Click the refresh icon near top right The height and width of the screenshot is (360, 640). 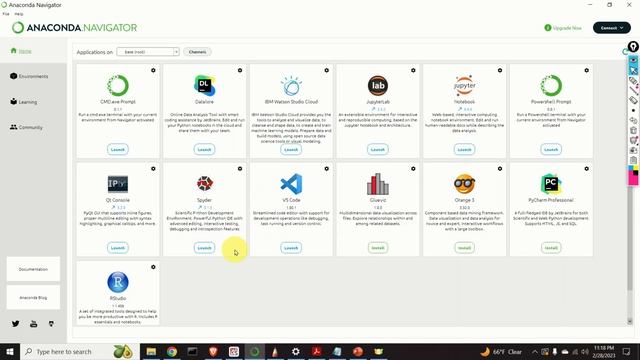pos(624,52)
